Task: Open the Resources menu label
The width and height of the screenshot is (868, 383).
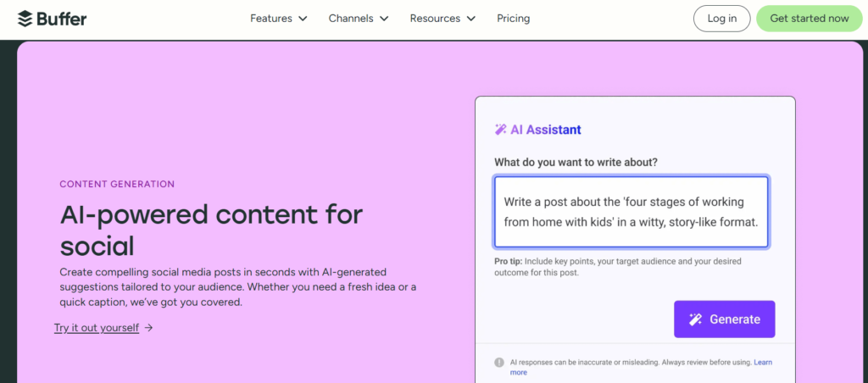Action: point(435,19)
